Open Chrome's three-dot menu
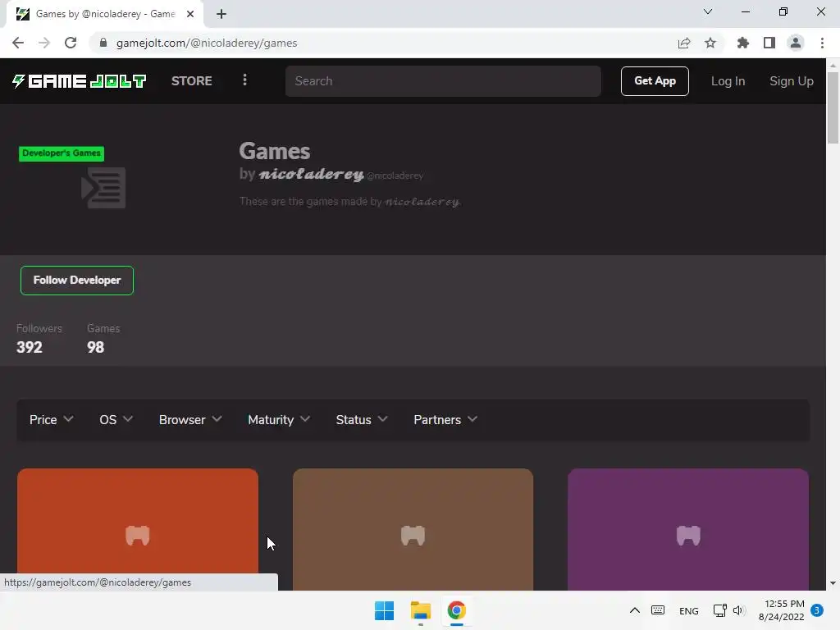 822,43
